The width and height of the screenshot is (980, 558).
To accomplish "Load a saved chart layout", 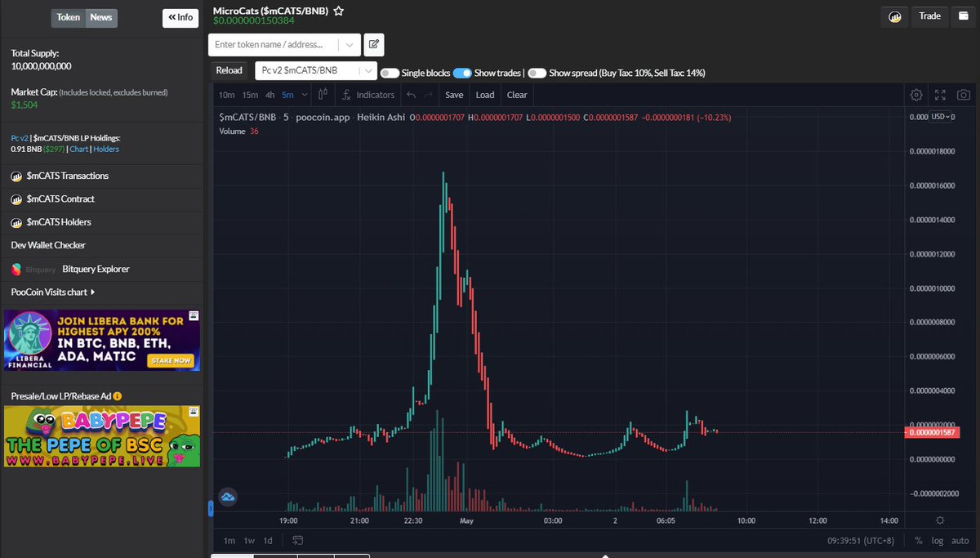I will point(485,95).
